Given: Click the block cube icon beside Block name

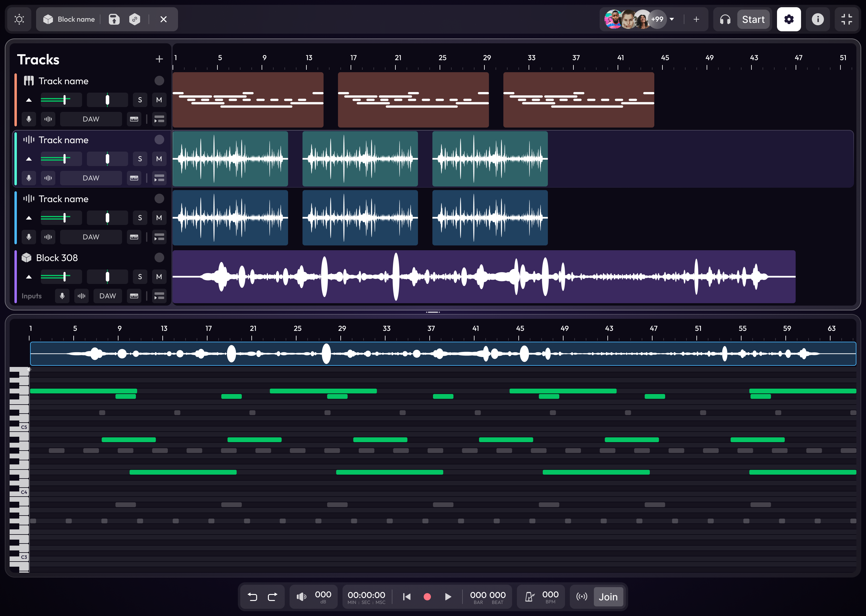Looking at the screenshot, I should 48,19.
